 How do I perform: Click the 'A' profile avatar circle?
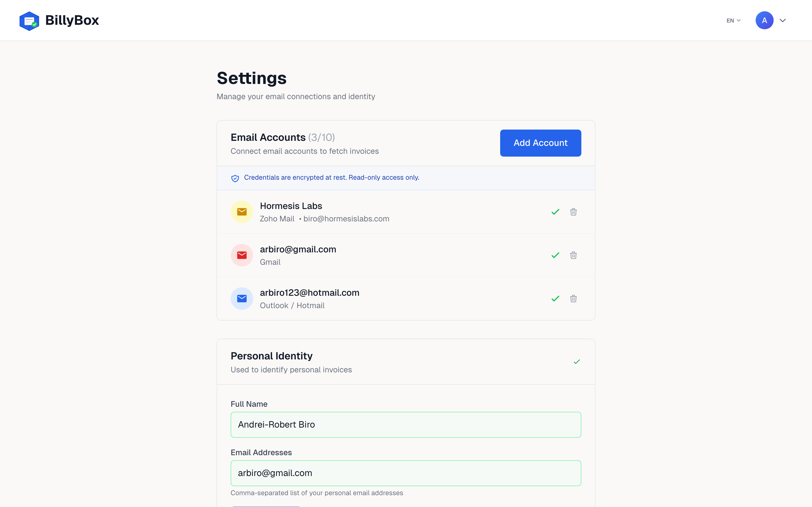point(764,20)
